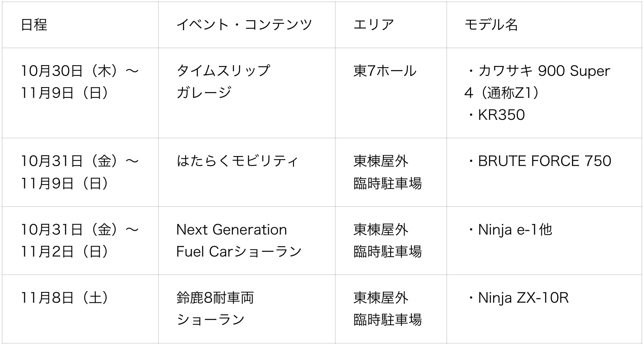Click the イベント・コンテンツ column header
The width and height of the screenshot is (644, 345).
244,25
